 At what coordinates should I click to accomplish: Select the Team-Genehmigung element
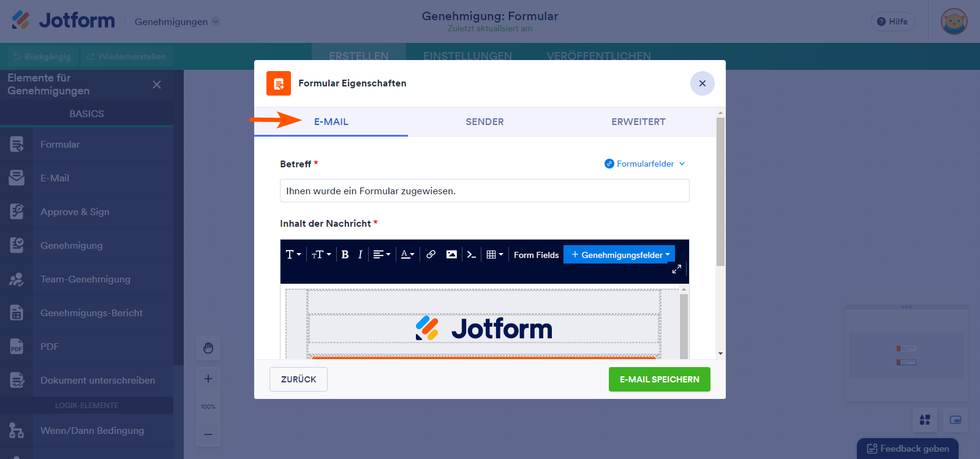86,279
